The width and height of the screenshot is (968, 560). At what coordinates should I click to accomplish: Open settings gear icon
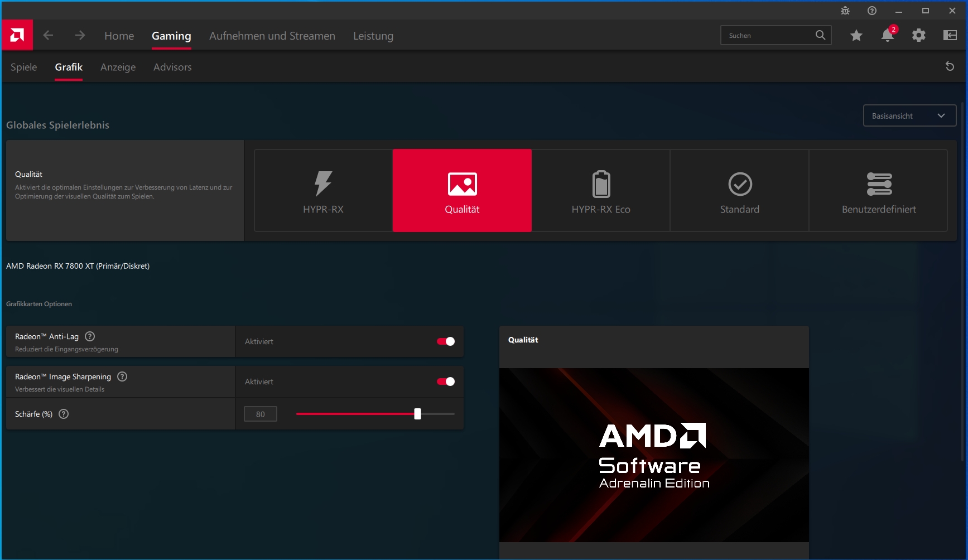pyautogui.click(x=919, y=36)
